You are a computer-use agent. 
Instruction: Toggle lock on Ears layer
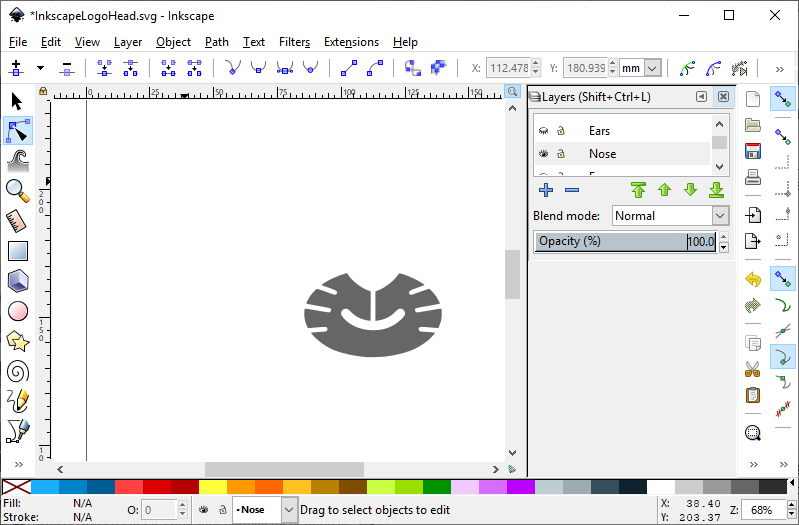(x=561, y=131)
